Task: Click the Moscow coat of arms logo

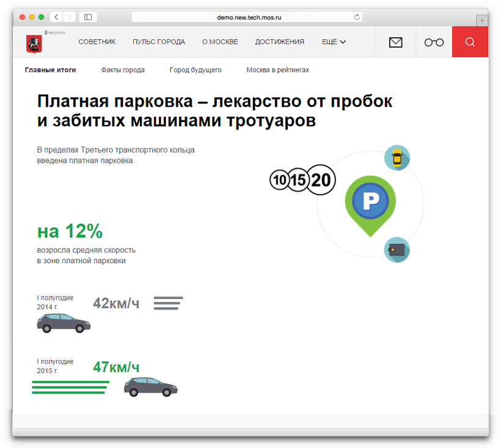Action: click(34, 44)
